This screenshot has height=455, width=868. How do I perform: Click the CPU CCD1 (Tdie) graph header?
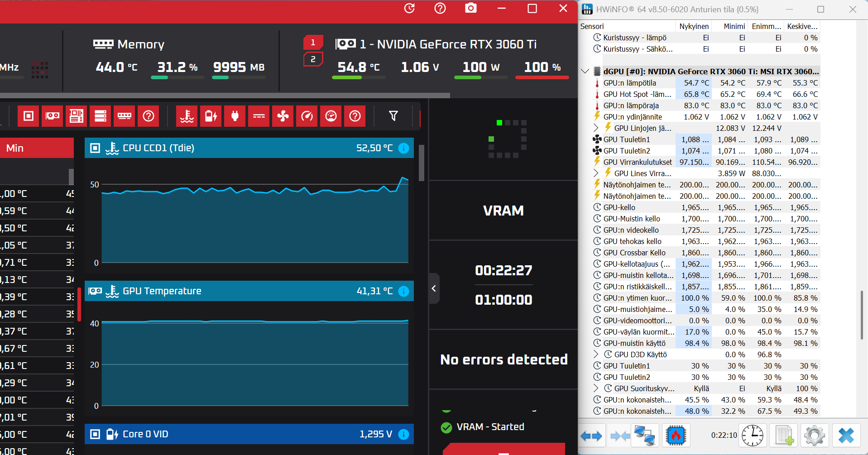[x=249, y=148]
